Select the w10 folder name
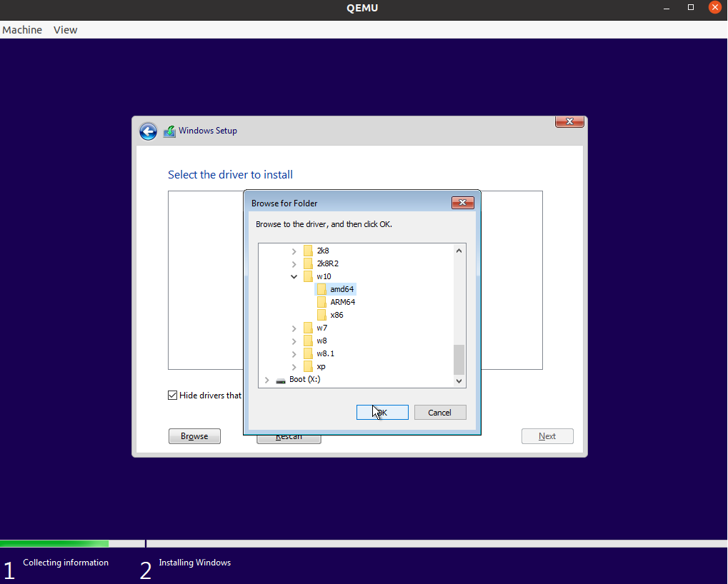This screenshot has width=728, height=584. coord(324,276)
